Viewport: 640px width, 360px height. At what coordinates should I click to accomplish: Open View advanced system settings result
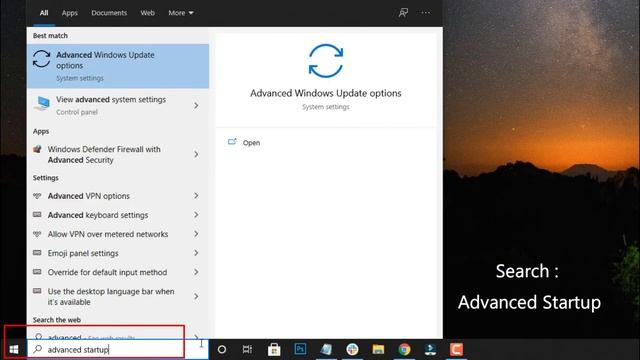[x=118, y=105]
